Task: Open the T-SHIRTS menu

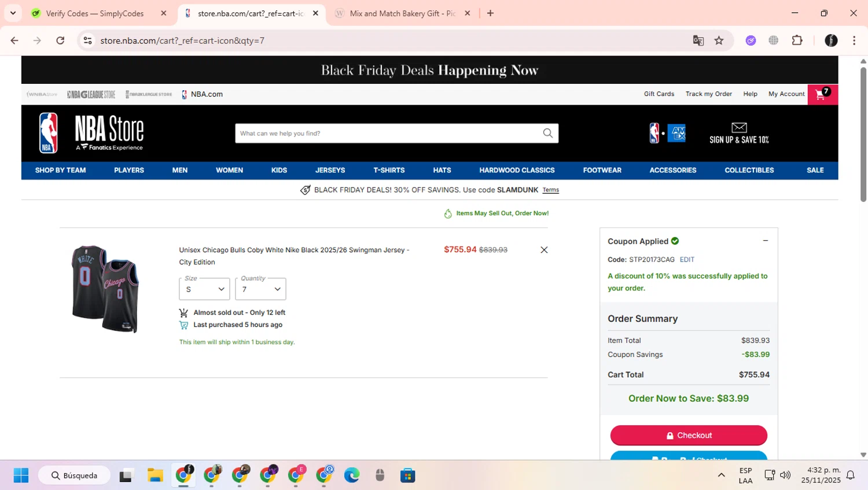Action: pyautogui.click(x=389, y=170)
